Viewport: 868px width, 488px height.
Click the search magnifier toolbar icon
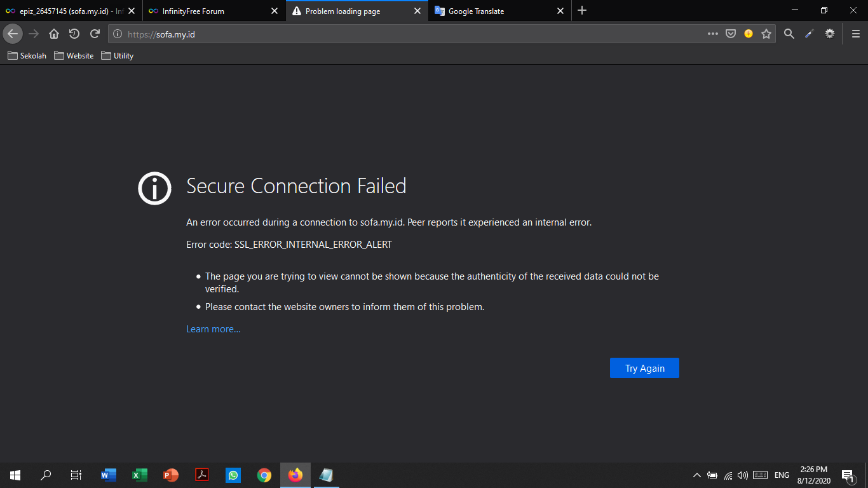pyautogui.click(x=789, y=34)
